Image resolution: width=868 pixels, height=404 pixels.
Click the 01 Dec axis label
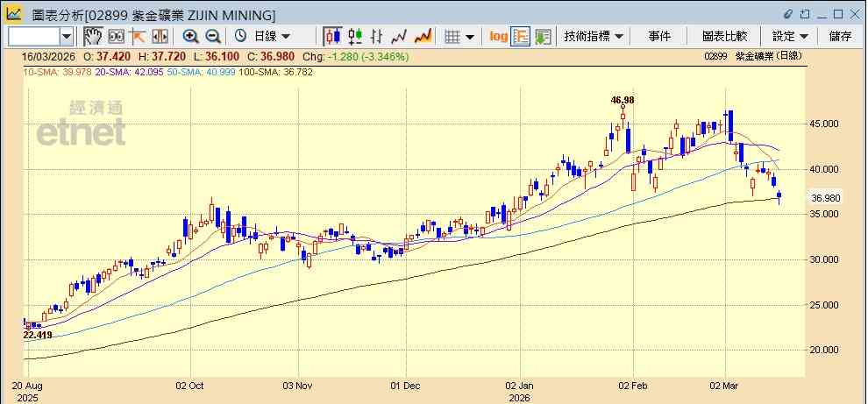(x=406, y=386)
